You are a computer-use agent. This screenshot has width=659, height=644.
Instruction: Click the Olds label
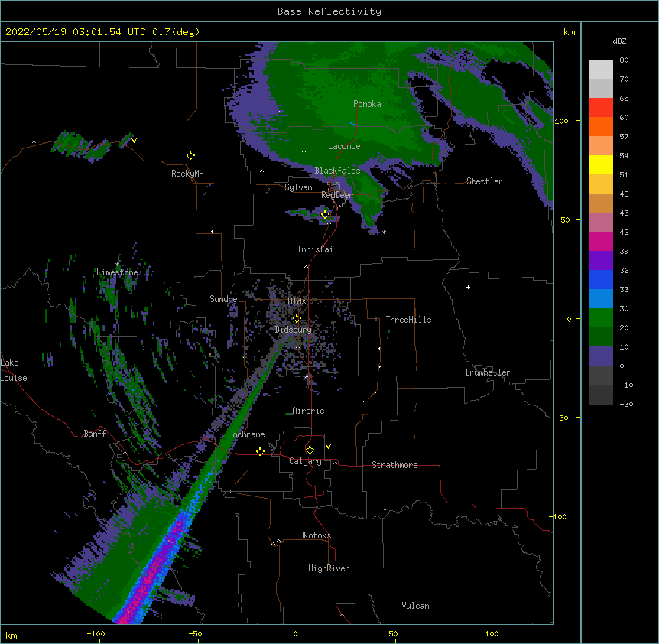pyautogui.click(x=297, y=301)
